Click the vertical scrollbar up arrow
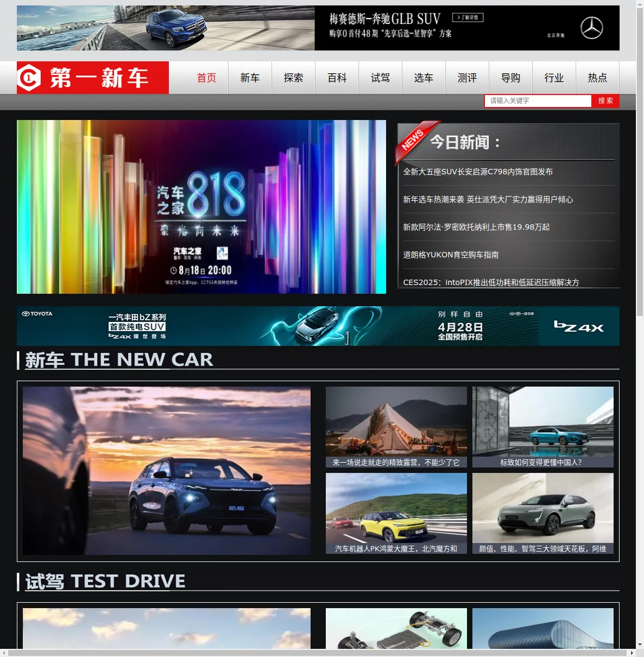This screenshot has width=644, height=657. tap(640, 4)
